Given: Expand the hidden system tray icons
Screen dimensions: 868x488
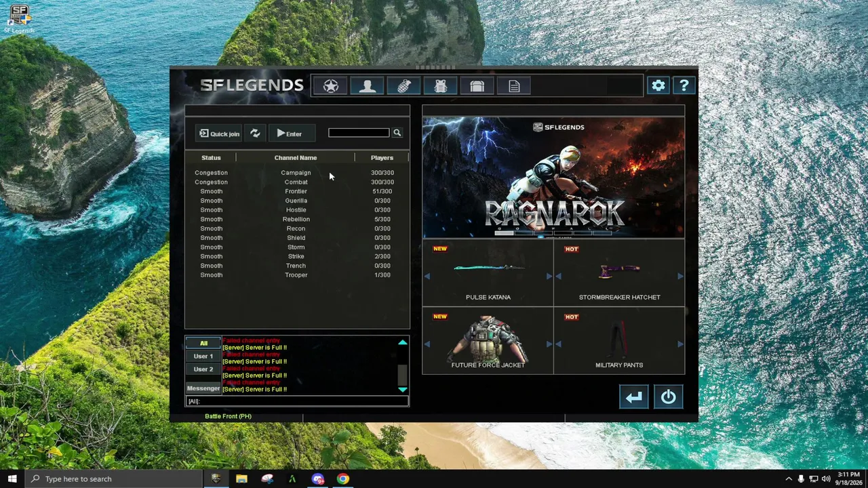Looking at the screenshot, I should point(788,479).
